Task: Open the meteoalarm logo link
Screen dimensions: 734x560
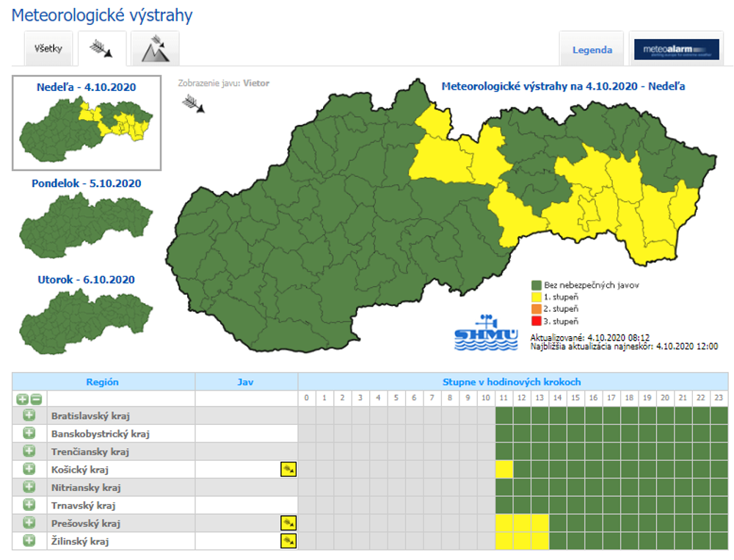Action: [676, 50]
